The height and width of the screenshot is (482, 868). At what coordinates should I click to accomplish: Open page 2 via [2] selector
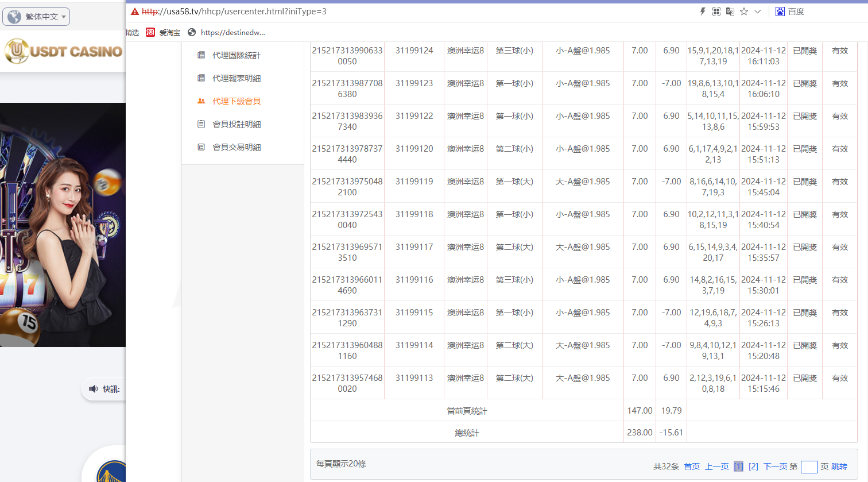(753, 466)
